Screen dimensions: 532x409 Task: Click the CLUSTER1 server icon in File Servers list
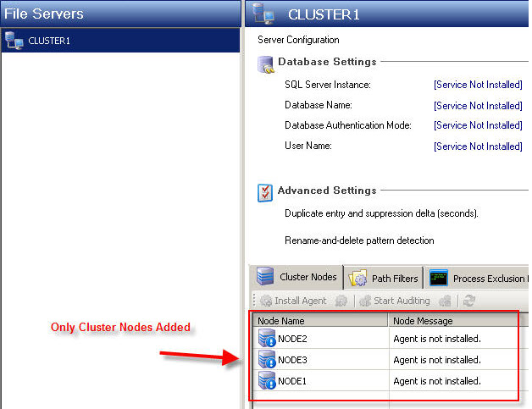coord(14,41)
